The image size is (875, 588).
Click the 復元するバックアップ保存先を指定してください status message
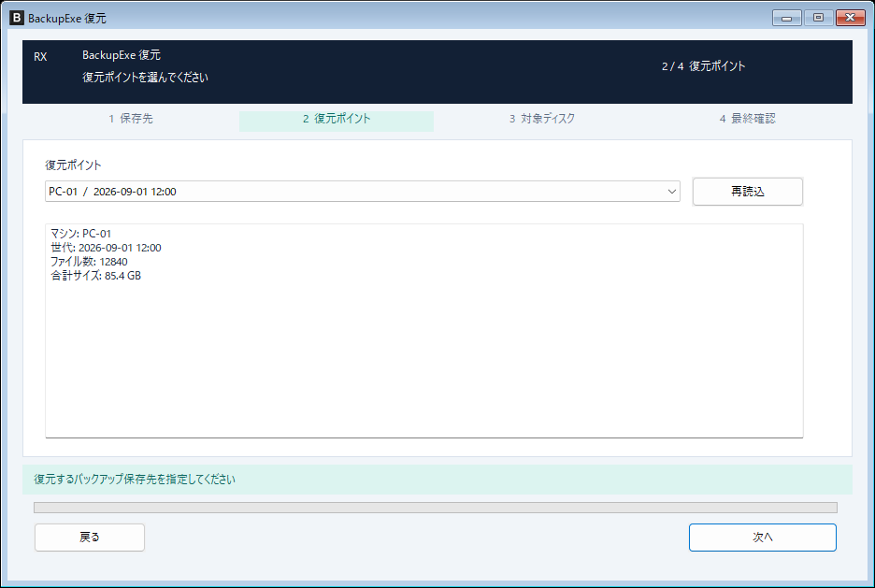coord(135,480)
